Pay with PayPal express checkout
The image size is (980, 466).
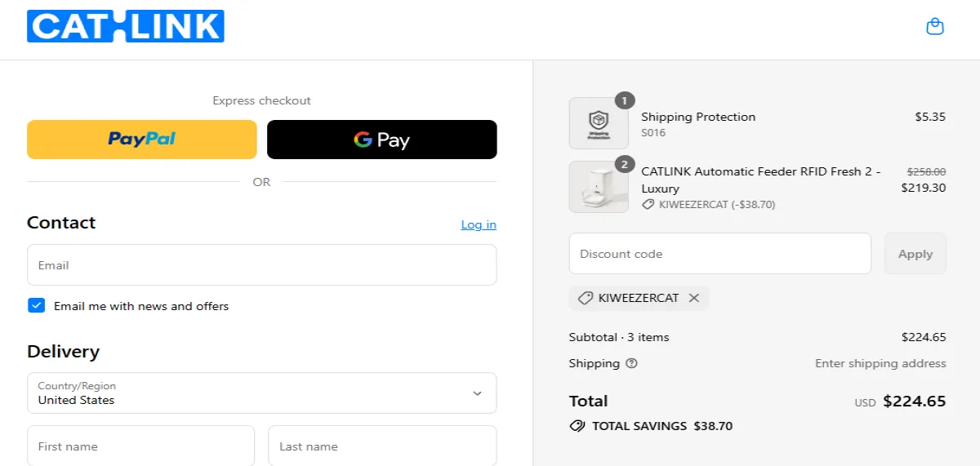(142, 140)
